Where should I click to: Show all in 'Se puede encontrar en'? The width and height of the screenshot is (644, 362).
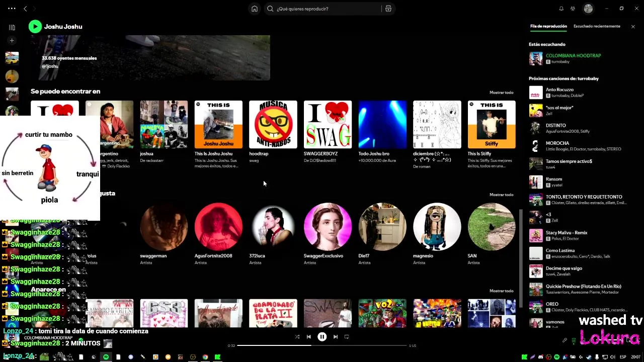click(x=501, y=93)
